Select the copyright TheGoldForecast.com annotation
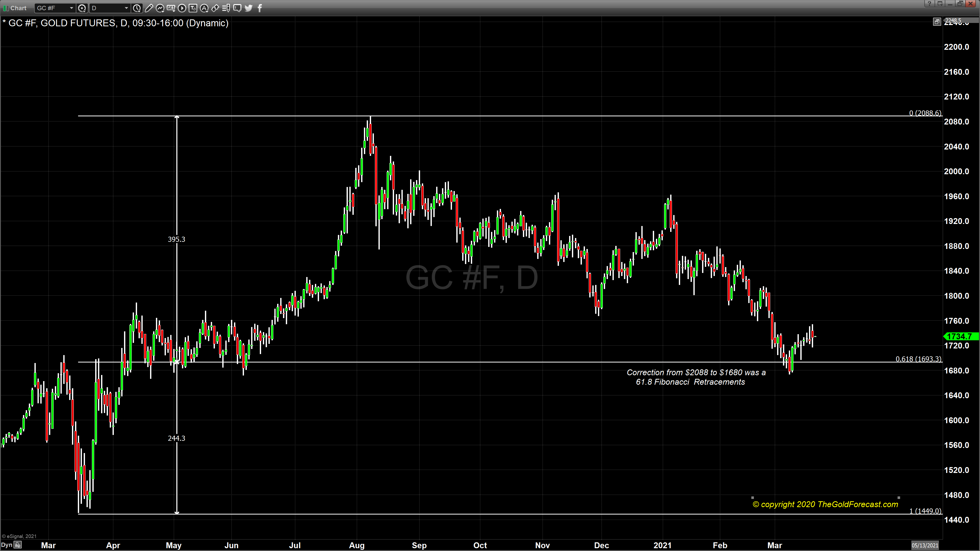 [825, 504]
